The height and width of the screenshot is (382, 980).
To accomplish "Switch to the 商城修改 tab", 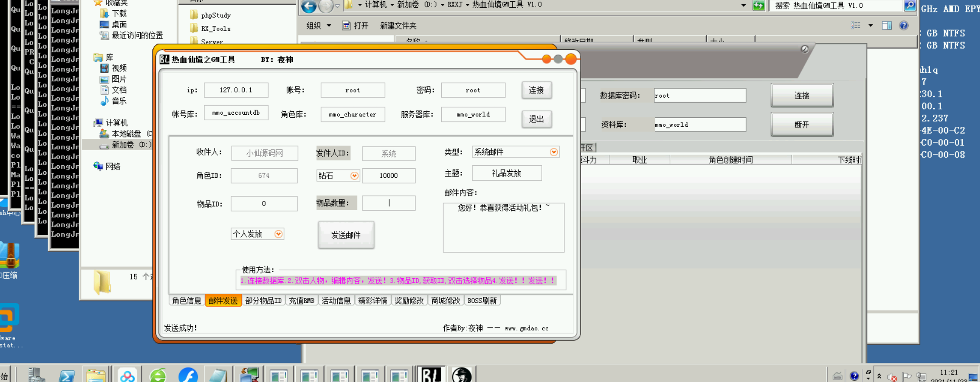I will [446, 301].
